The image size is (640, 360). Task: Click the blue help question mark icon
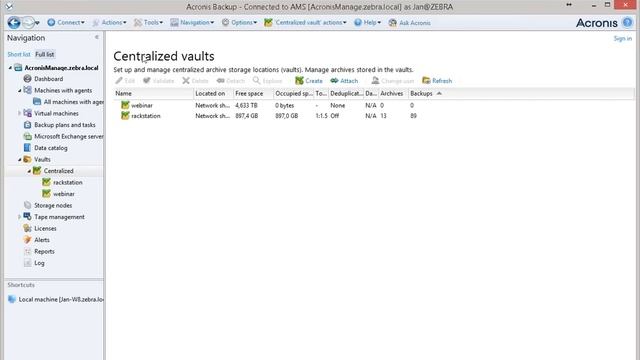(x=627, y=22)
